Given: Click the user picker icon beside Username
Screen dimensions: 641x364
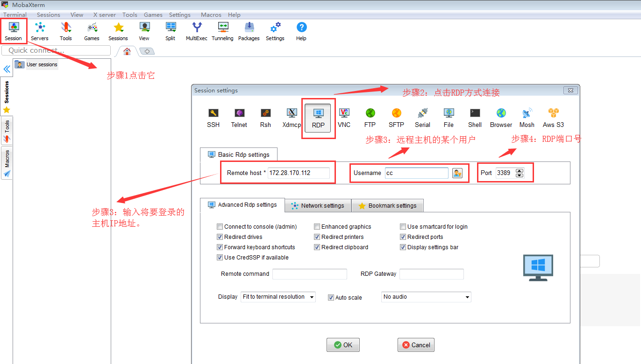Looking at the screenshot, I should pos(457,173).
